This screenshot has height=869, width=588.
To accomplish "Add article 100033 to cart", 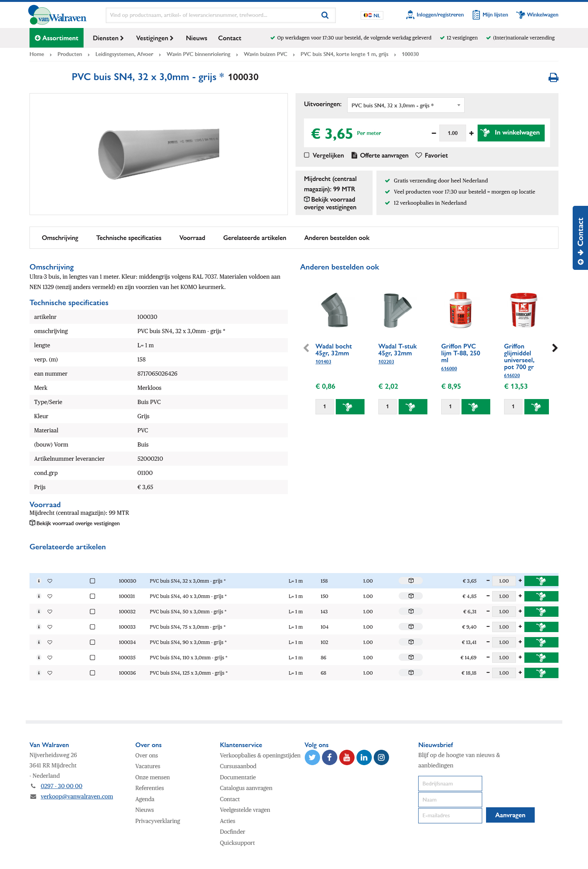I will tap(541, 627).
